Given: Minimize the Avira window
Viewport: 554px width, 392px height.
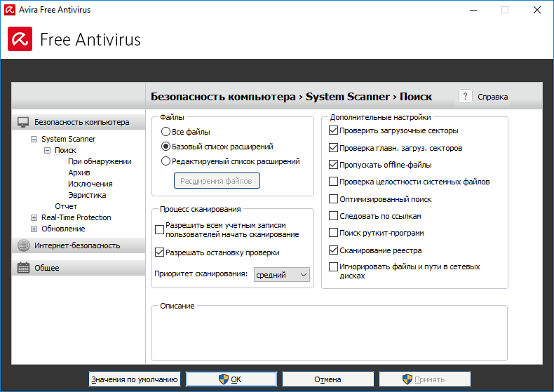Looking at the screenshot, I should tap(473, 10).
